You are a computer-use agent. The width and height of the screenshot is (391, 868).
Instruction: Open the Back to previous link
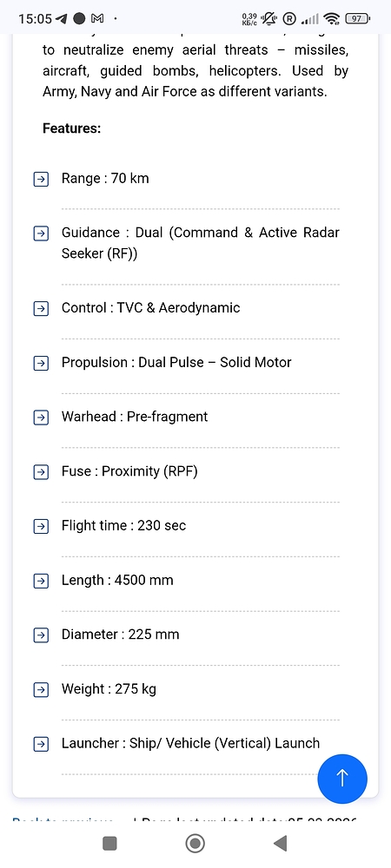[x=63, y=819]
